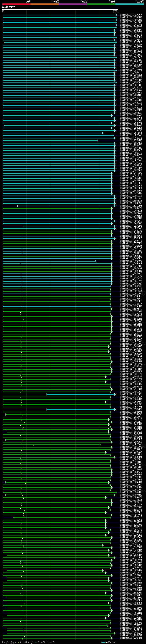146x644 pixels.
Task: Select hit label UniRef100_P46281
Action: 131,100
